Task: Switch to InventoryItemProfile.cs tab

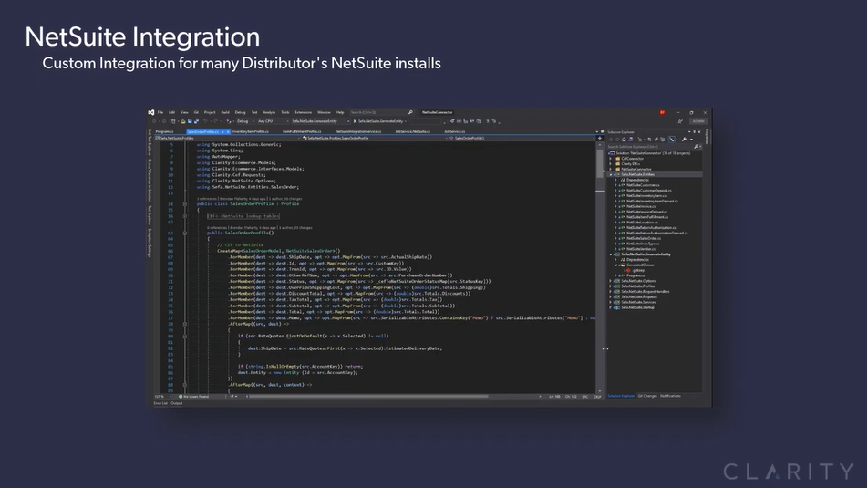Action: [250, 132]
